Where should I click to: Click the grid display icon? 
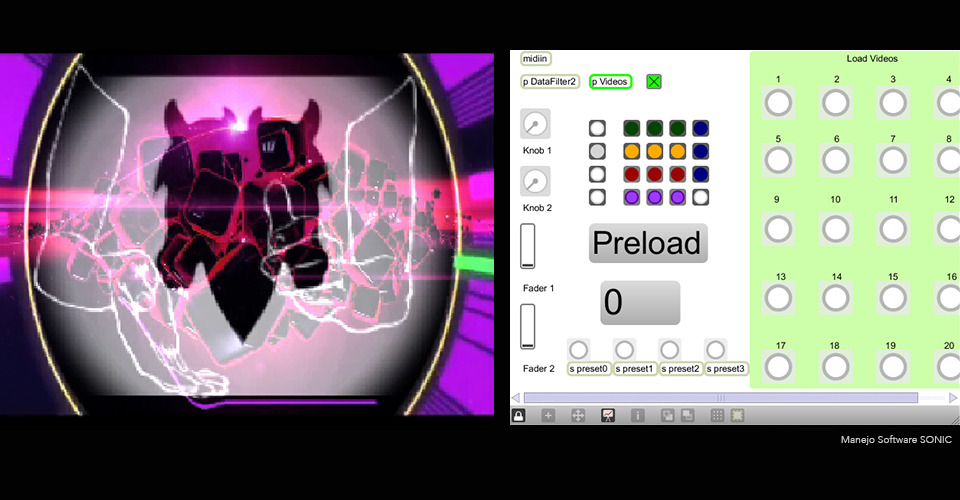click(x=717, y=416)
